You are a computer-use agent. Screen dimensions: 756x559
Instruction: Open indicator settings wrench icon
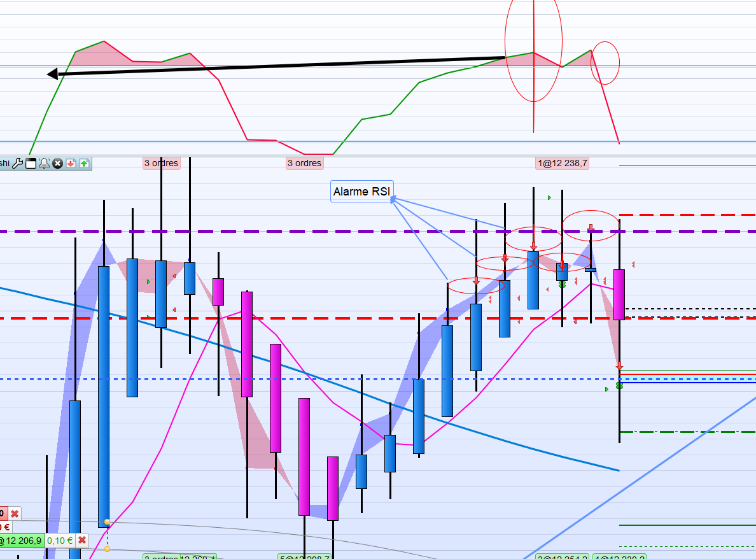(x=17, y=164)
